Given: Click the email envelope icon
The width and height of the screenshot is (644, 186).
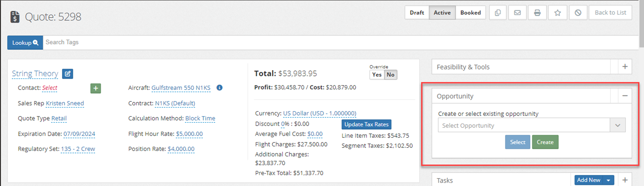Looking at the screenshot, I should pos(517,13).
